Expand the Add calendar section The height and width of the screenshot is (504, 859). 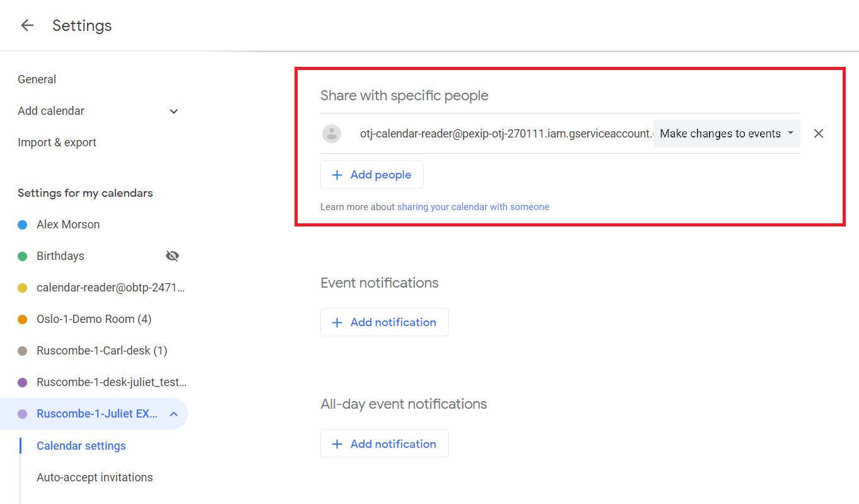click(173, 112)
